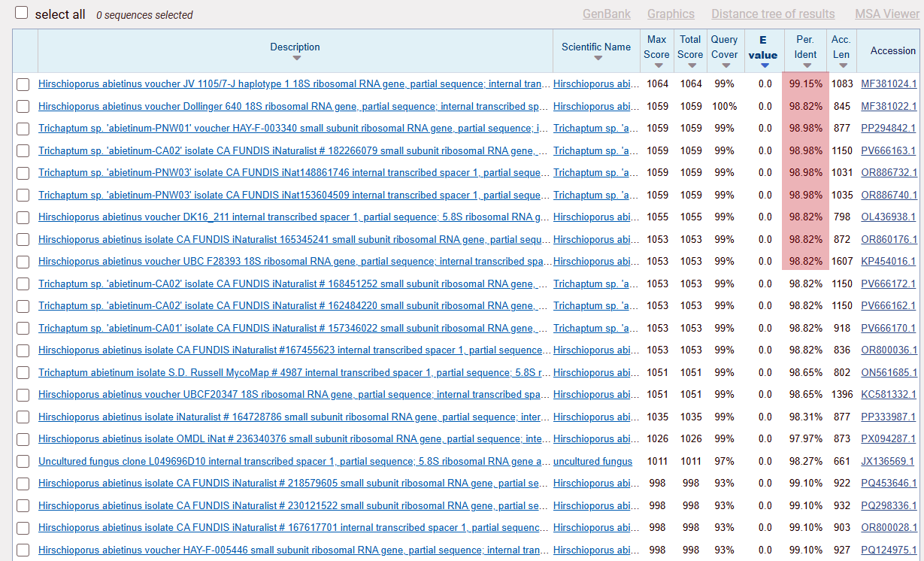This screenshot has height=561, width=924.
Task: Sort by Description column arrow
Action: click(296, 59)
